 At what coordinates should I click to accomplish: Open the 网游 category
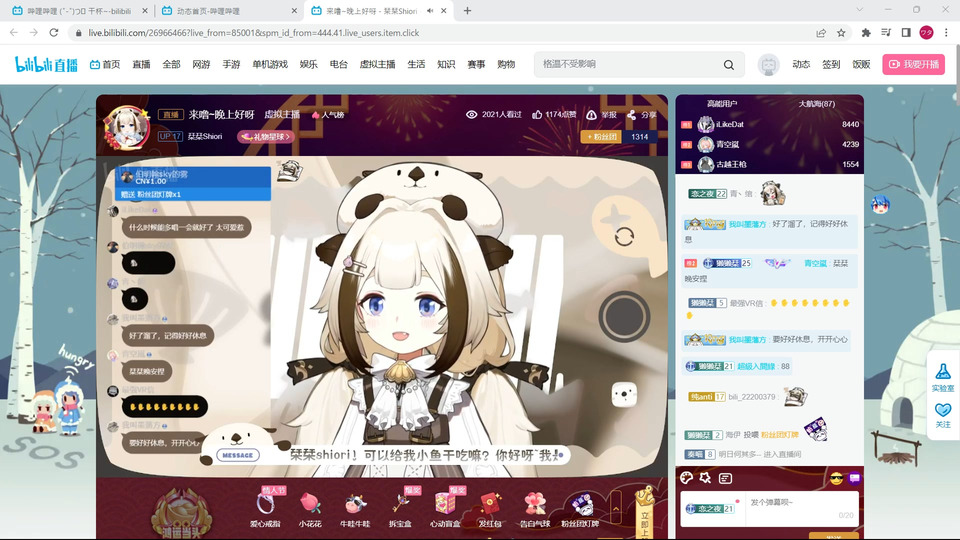201,64
